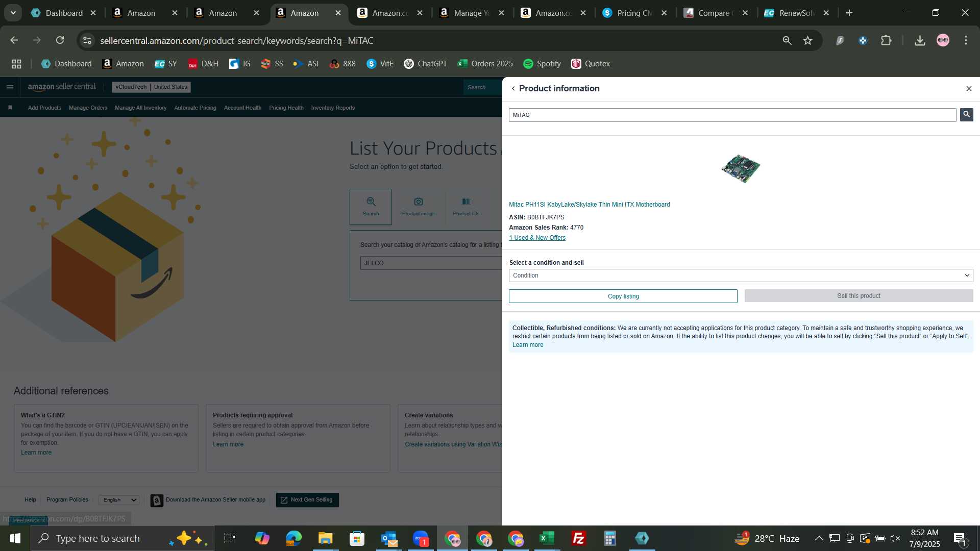Switch to the Dashboard tab

tap(63, 13)
